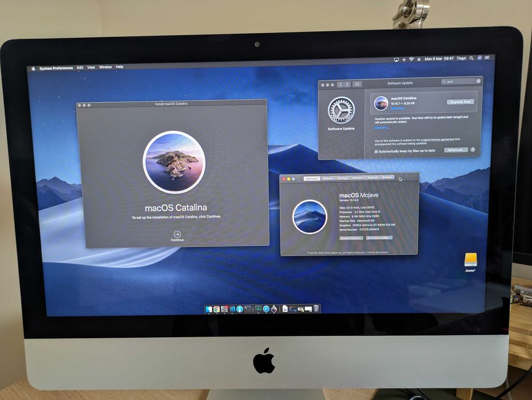This screenshot has width=532, height=400.
Task: Click Software Update button in About This Mac
Action: pyautogui.click(x=380, y=237)
